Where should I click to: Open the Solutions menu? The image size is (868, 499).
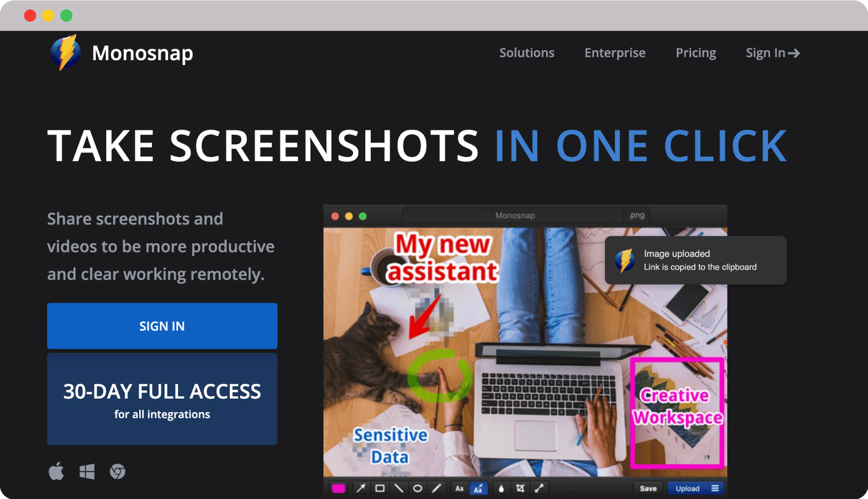click(527, 53)
